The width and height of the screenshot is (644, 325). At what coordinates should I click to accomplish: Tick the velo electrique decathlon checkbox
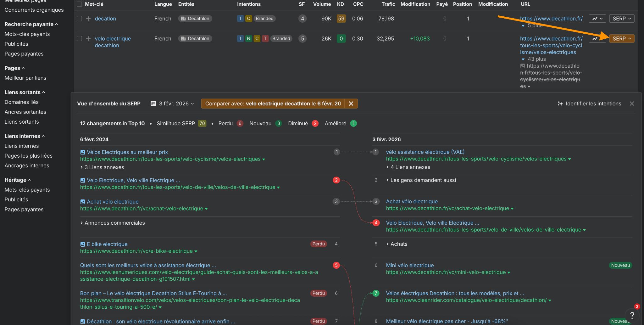coord(79,39)
